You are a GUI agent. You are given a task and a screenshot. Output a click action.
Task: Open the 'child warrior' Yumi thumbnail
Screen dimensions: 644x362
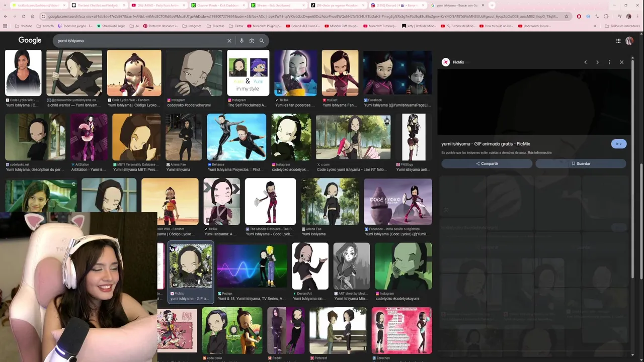tap(74, 73)
